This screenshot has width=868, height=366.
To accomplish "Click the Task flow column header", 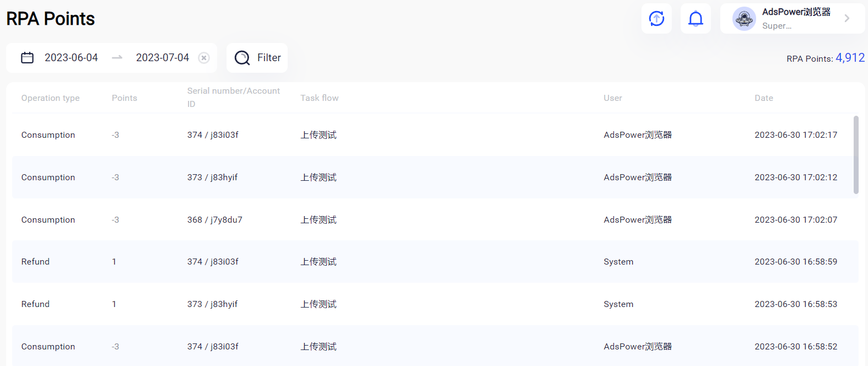I will tap(319, 98).
